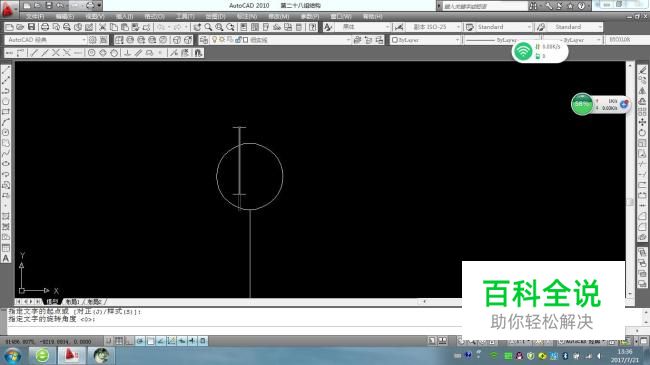The width and height of the screenshot is (650, 365).
Task: Select the Rectangle draw tool
Action: [x=6, y=112]
